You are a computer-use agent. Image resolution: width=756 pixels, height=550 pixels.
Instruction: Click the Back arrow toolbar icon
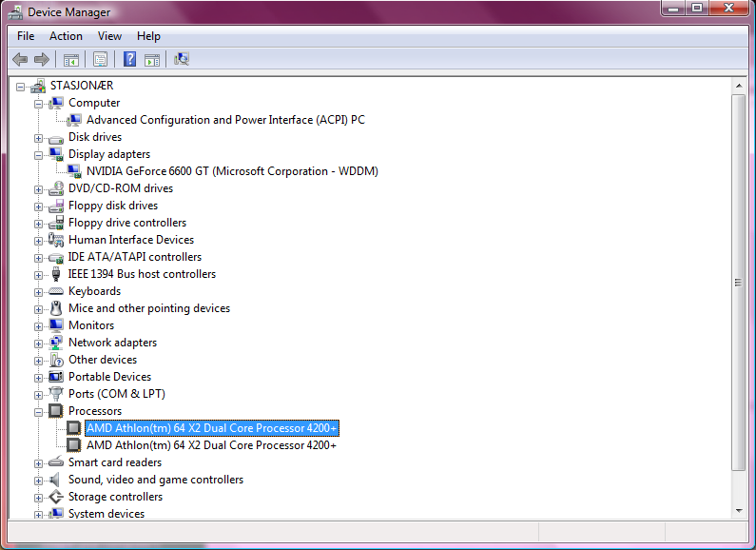(20, 59)
